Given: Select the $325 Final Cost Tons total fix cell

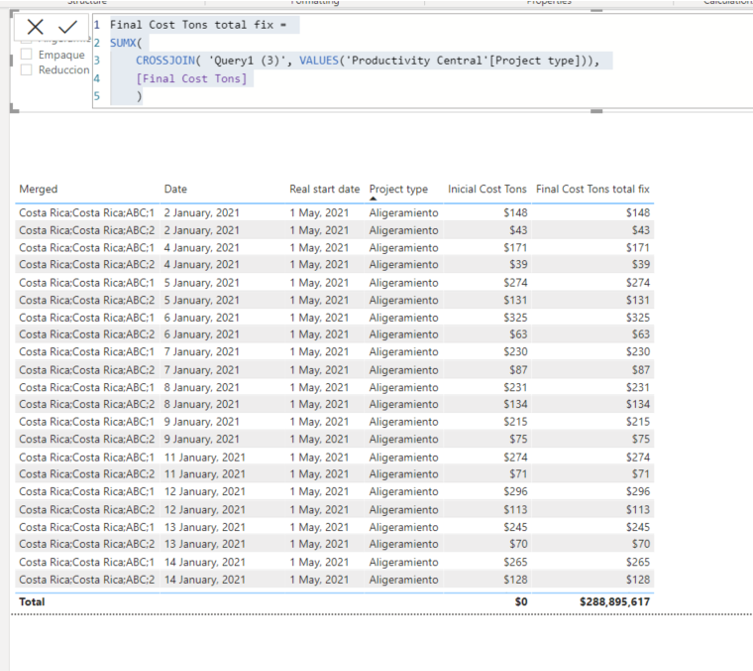Looking at the screenshot, I should 638,317.
